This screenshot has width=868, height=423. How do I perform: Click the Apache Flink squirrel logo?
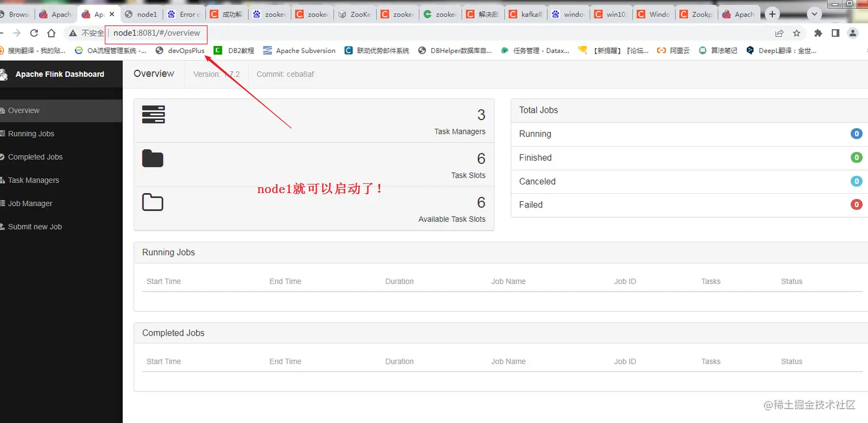(3, 74)
